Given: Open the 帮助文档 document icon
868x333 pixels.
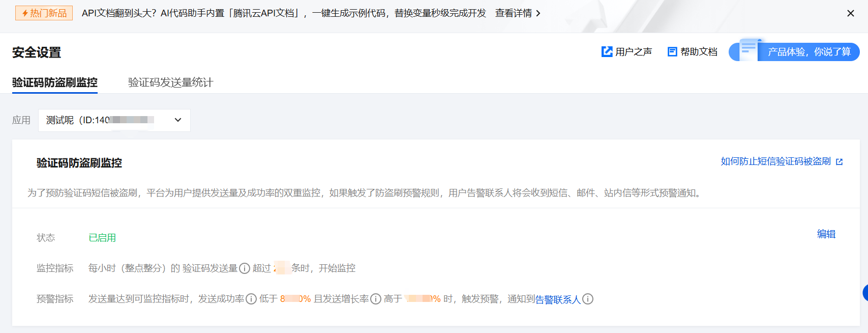Looking at the screenshot, I should (672, 51).
